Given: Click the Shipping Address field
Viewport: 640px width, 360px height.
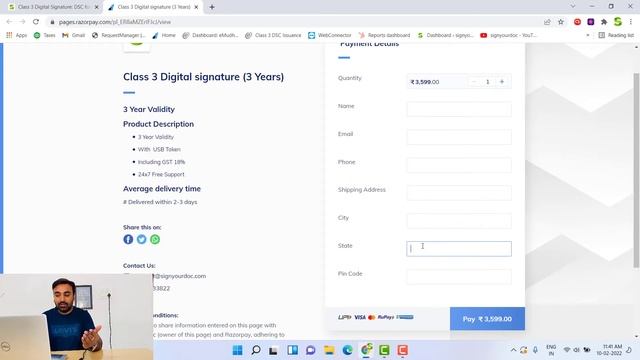Looking at the screenshot, I should (x=459, y=193).
